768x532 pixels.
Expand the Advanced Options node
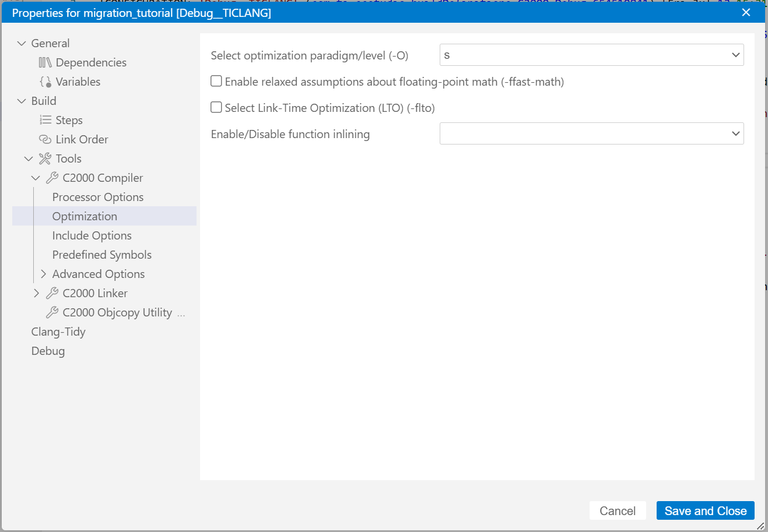click(43, 273)
